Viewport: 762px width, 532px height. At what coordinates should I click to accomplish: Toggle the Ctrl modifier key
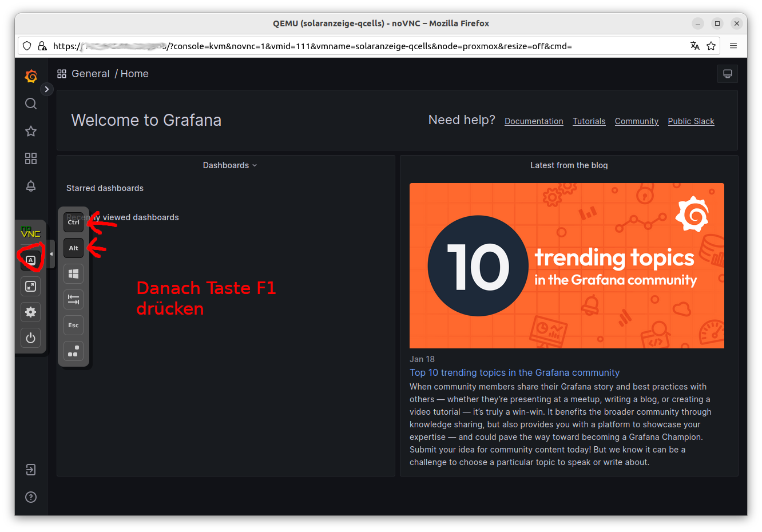(73, 223)
